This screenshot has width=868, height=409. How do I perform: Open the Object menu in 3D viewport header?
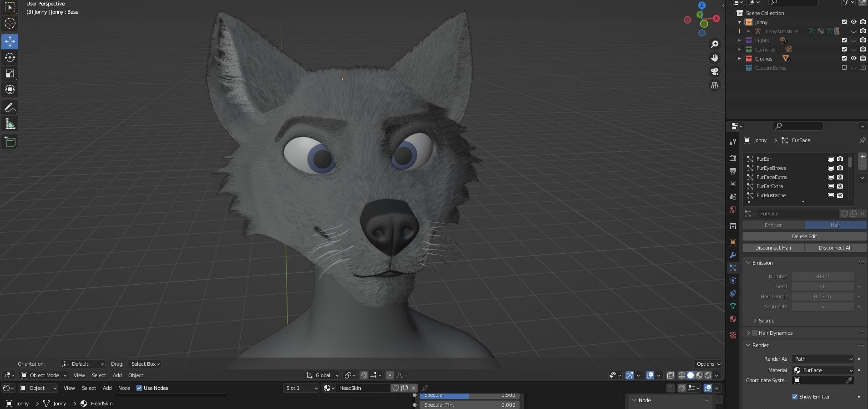[136, 375]
